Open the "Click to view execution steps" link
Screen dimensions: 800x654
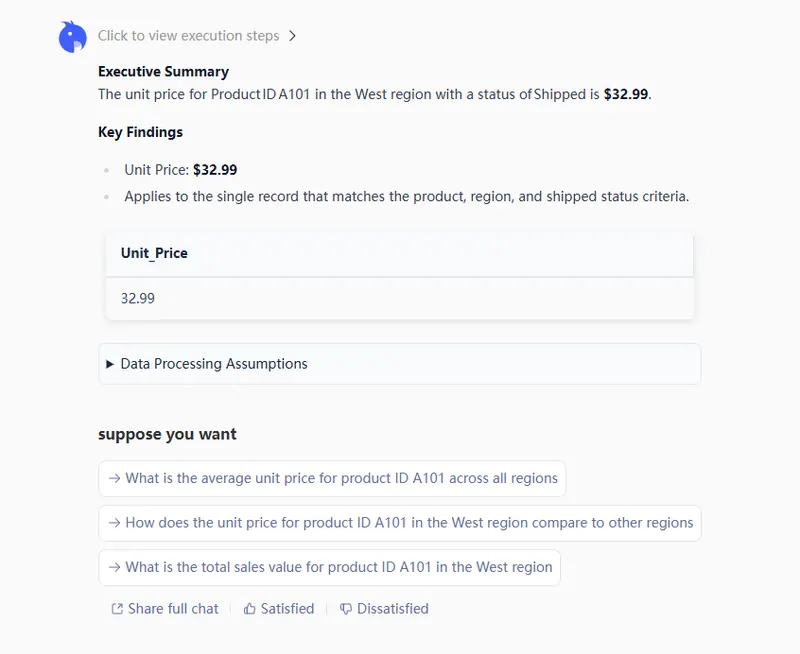coord(188,36)
